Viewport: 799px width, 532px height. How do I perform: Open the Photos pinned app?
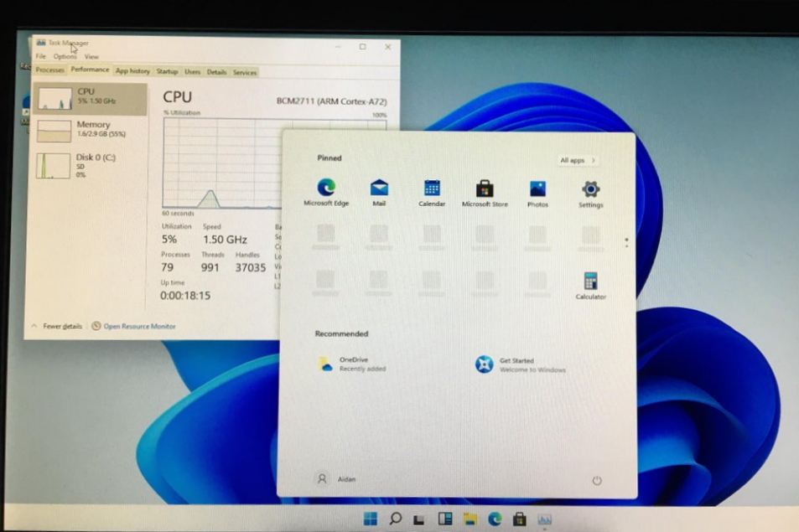[x=537, y=194]
